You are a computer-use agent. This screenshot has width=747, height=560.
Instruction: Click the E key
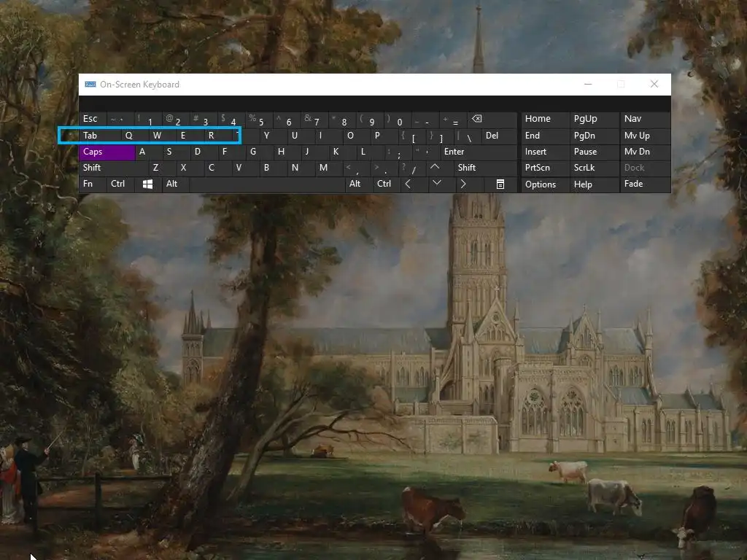coord(190,136)
